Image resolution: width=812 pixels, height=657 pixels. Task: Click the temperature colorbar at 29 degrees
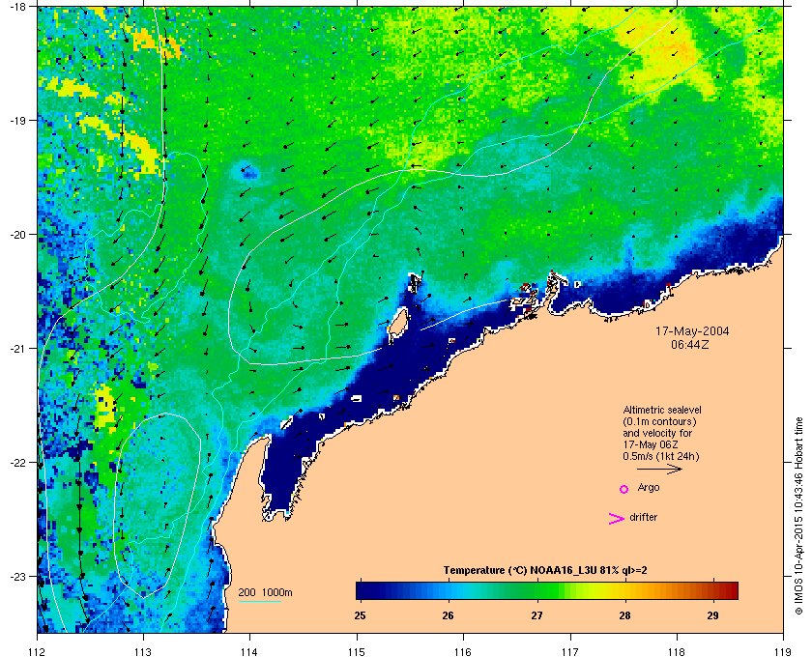point(713,590)
